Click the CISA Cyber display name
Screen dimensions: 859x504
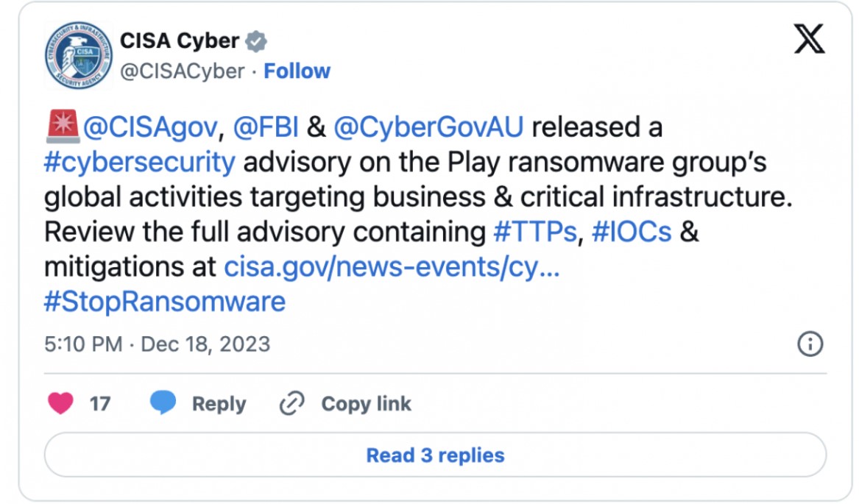click(x=180, y=41)
